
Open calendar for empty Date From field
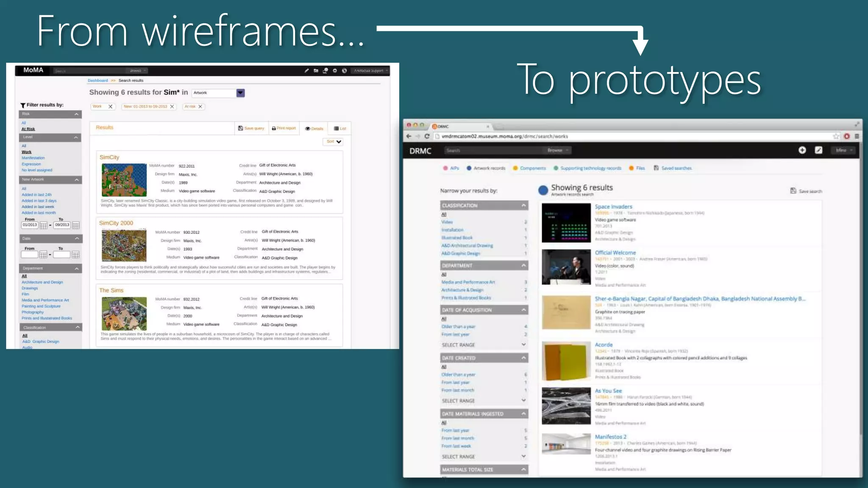43,255
